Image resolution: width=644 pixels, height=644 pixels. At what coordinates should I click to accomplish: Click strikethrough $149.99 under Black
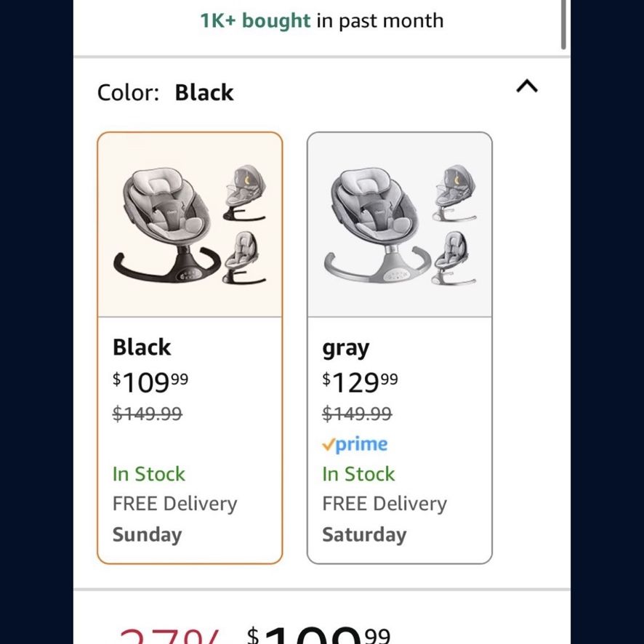point(147,413)
